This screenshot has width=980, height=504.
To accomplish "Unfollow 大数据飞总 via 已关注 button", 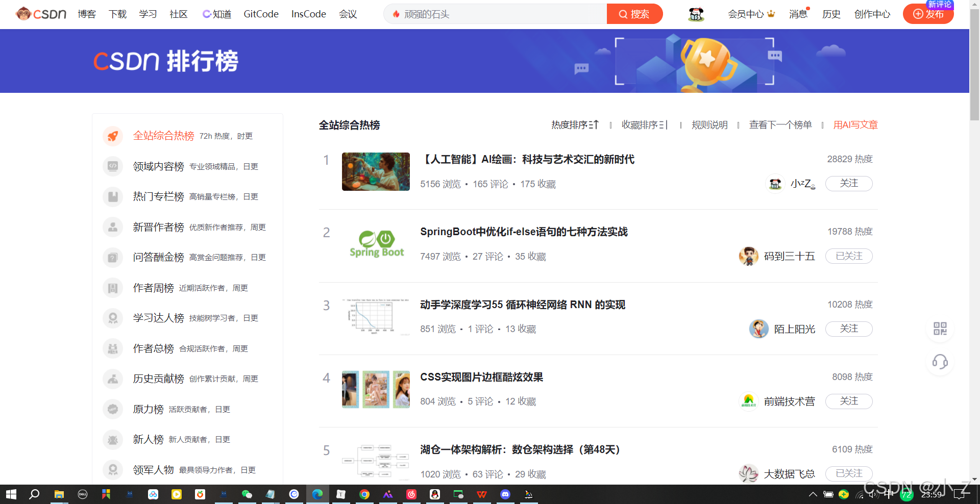I will click(x=849, y=474).
